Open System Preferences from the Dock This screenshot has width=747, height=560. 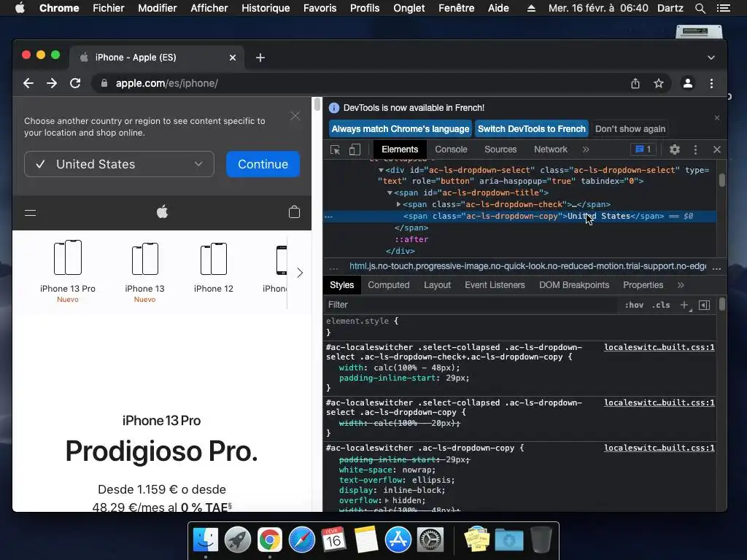(x=430, y=540)
